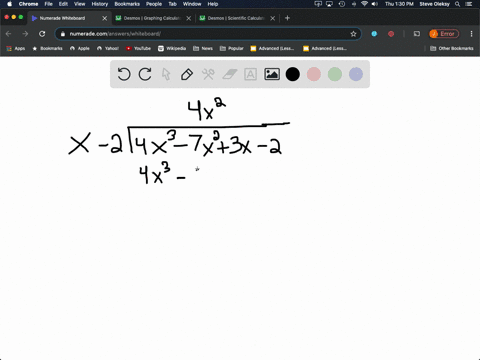Expand the Other Bookmarks folder

(x=452, y=48)
